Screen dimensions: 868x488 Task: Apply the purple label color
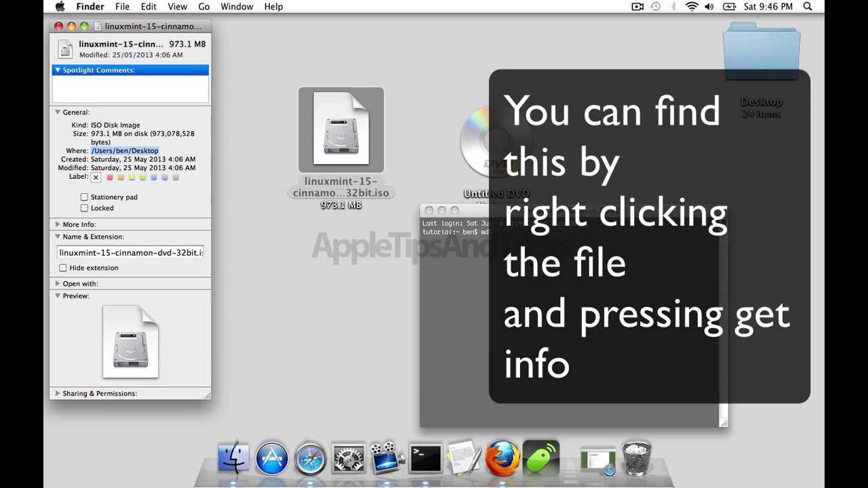(x=165, y=178)
